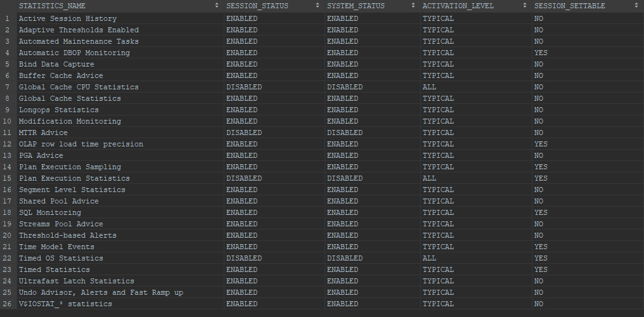Select SYSTEM_STATUS cell for MTTR Advice row
This screenshot has height=317, width=644.
345,133
